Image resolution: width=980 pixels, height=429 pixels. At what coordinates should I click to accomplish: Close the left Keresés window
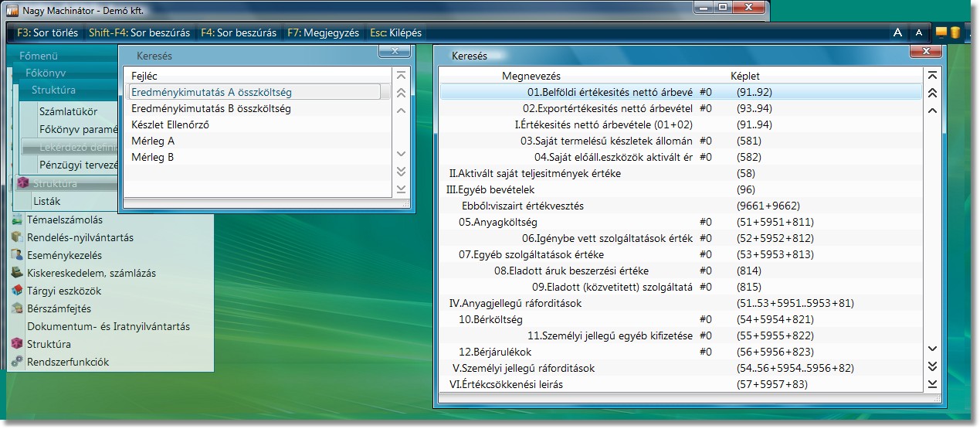395,51
